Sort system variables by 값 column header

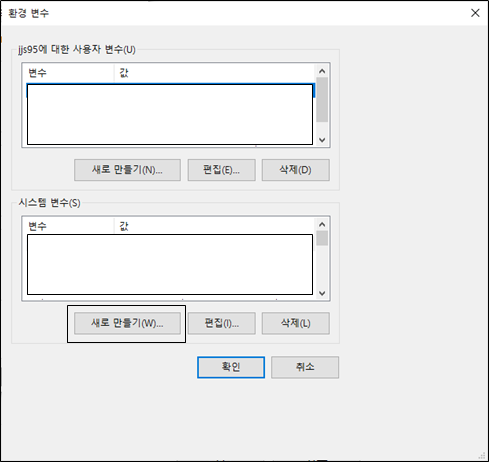tap(214, 226)
